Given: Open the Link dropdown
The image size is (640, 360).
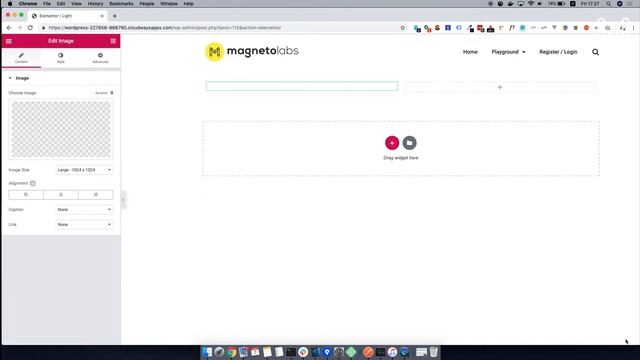Looking at the screenshot, I should [x=84, y=224].
